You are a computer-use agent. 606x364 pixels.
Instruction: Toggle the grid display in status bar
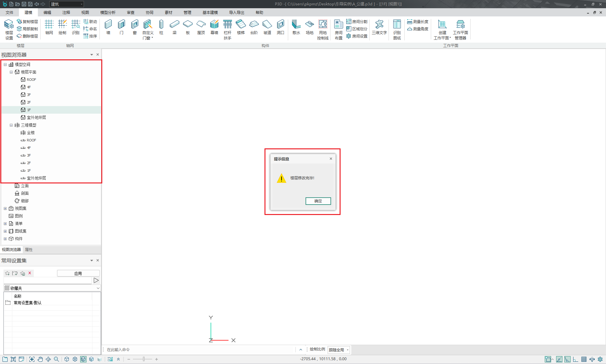[x=584, y=359]
